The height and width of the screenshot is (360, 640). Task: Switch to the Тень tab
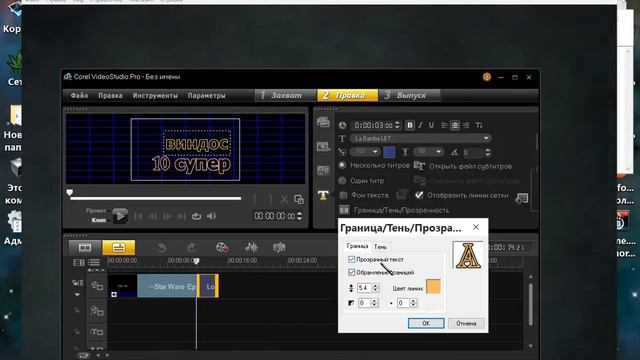click(x=380, y=247)
